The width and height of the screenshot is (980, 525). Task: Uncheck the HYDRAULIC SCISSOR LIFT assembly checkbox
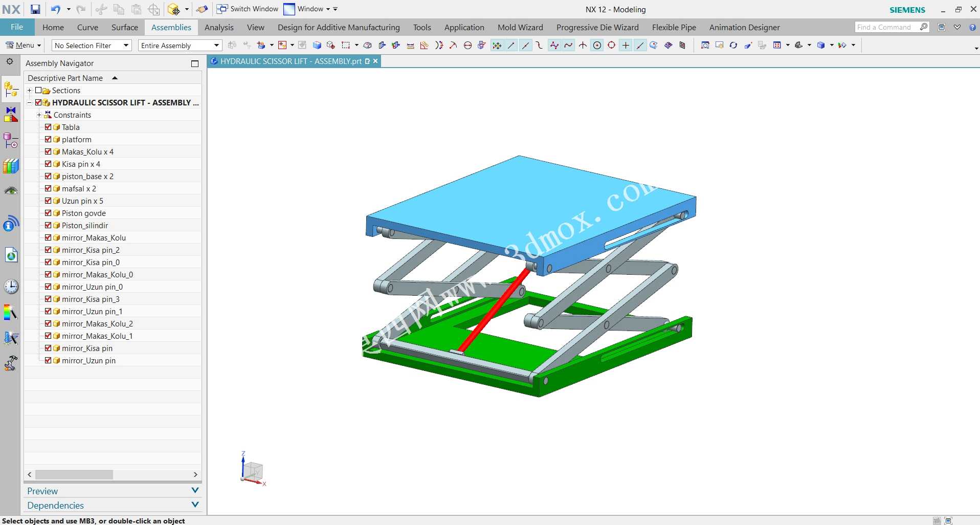point(38,103)
